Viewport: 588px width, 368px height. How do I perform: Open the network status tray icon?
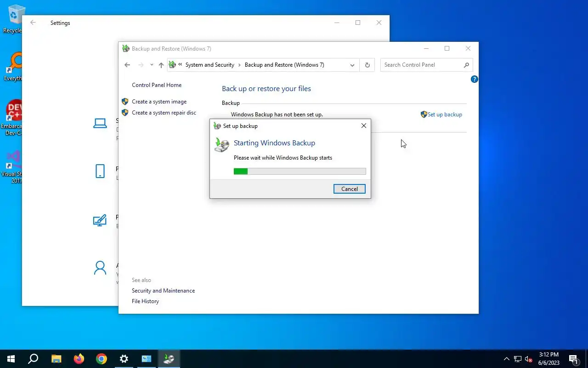pos(518,359)
